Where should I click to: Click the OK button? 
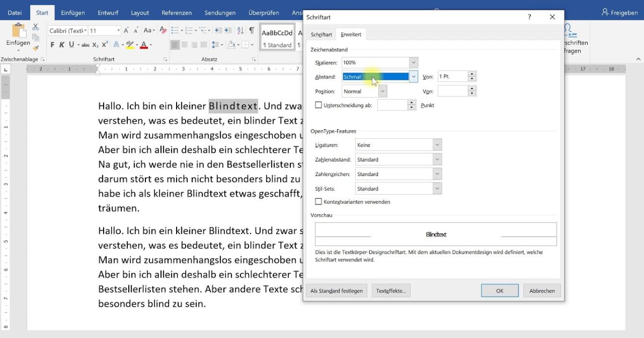point(500,291)
